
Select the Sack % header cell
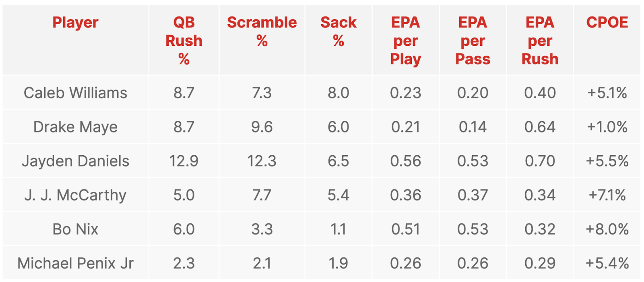[x=339, y=31]
